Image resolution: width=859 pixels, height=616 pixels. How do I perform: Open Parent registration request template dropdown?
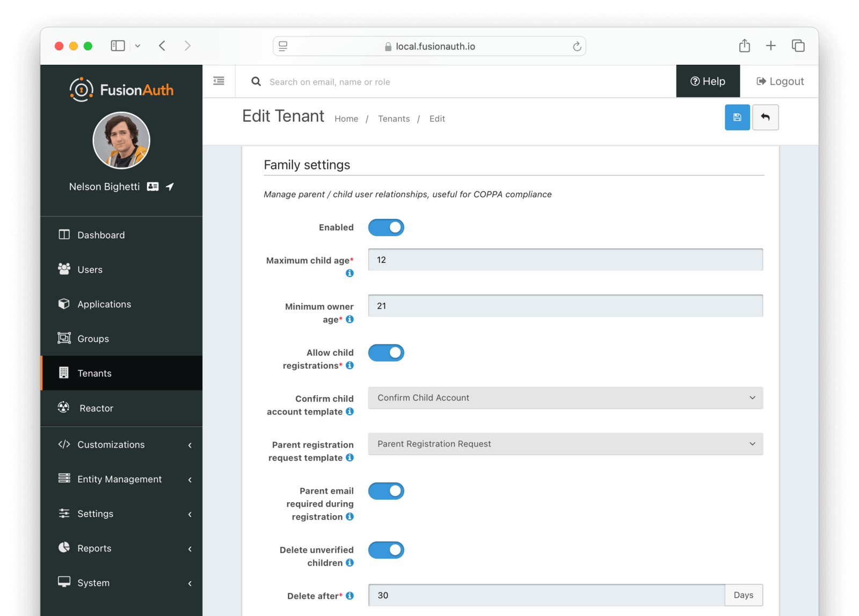(565, 444)
